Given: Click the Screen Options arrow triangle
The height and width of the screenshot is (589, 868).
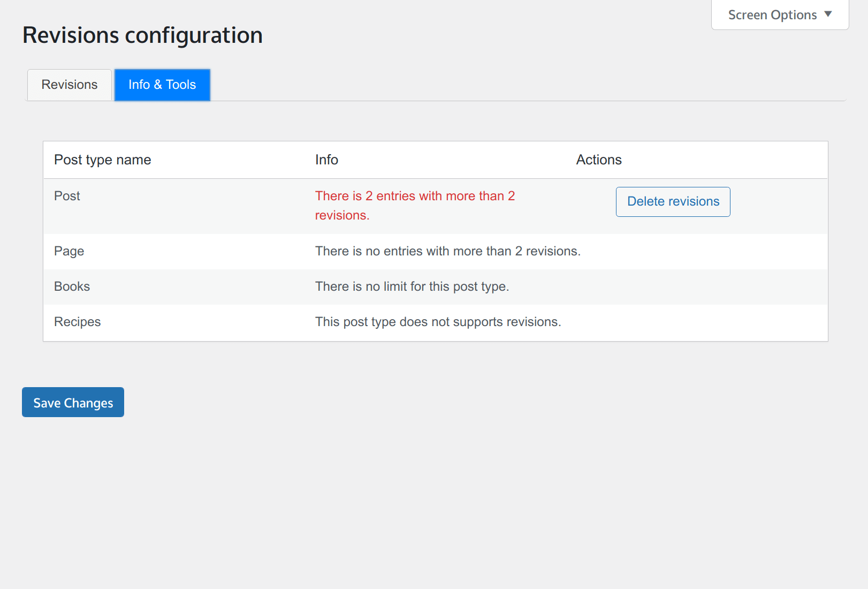Looking at the screenshot, I should [828, 14].
